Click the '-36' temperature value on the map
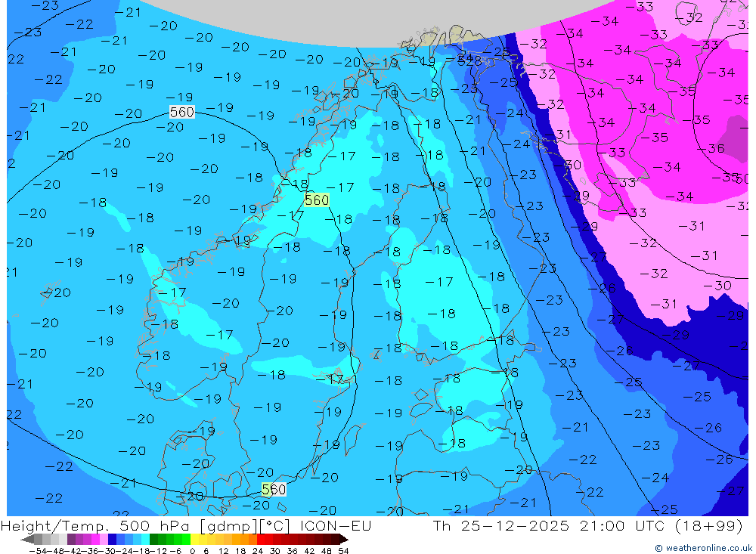This screenshot has width=756, height=554. 711,148
